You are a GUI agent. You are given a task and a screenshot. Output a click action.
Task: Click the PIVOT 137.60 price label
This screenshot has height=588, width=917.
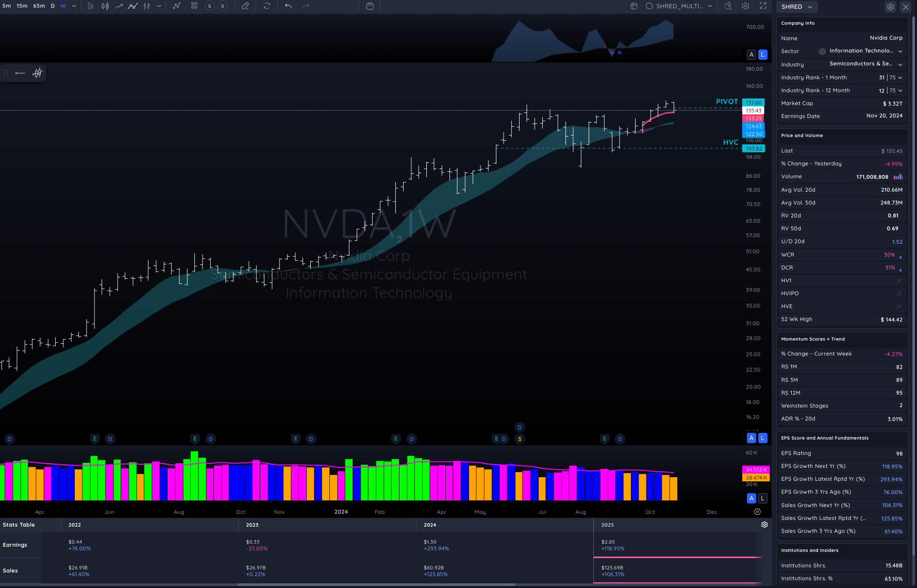point(754,103)
